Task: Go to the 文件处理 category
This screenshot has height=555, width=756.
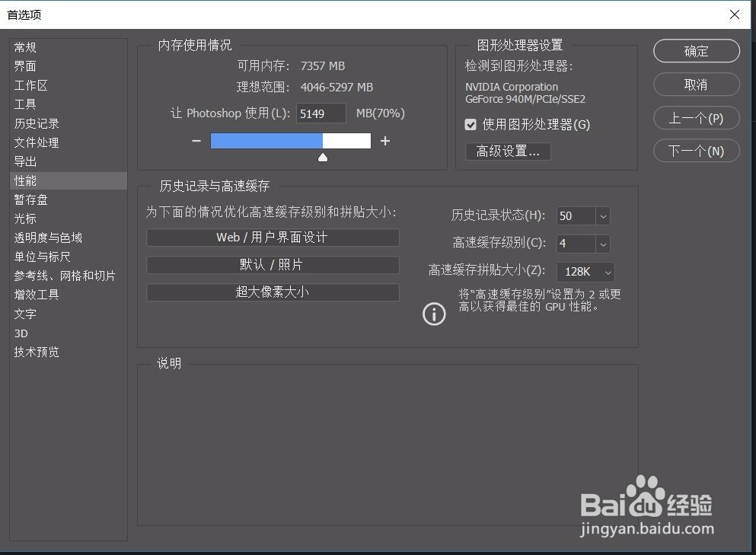Action: pyautogui.click(x=69, y=142)
